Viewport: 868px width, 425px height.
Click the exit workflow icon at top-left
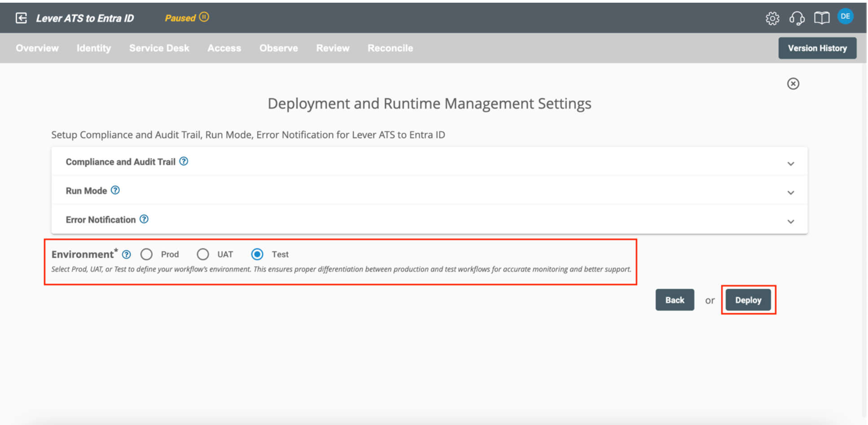(21, 18)
